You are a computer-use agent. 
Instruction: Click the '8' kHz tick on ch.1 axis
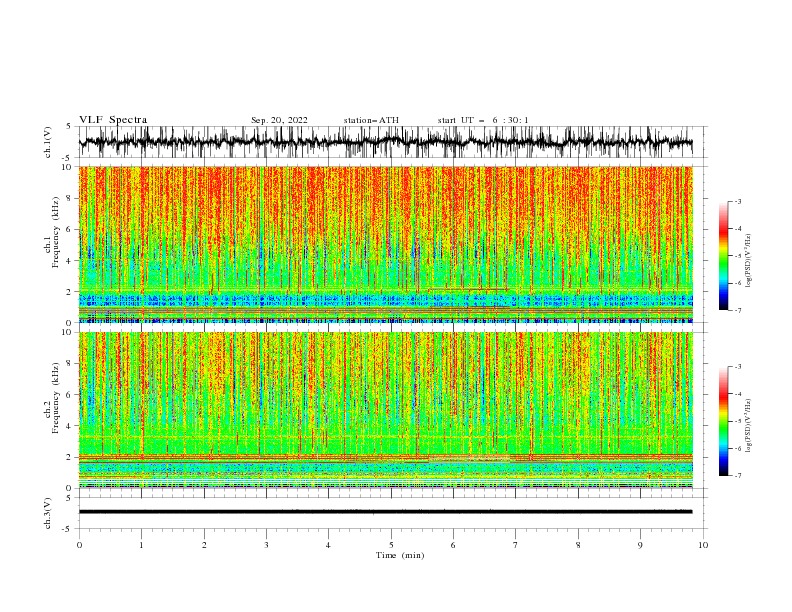70,198
